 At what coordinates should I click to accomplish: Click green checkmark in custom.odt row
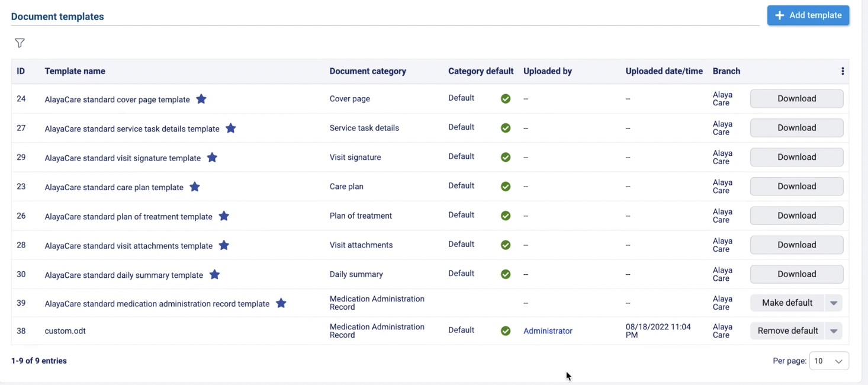point(506,331)
